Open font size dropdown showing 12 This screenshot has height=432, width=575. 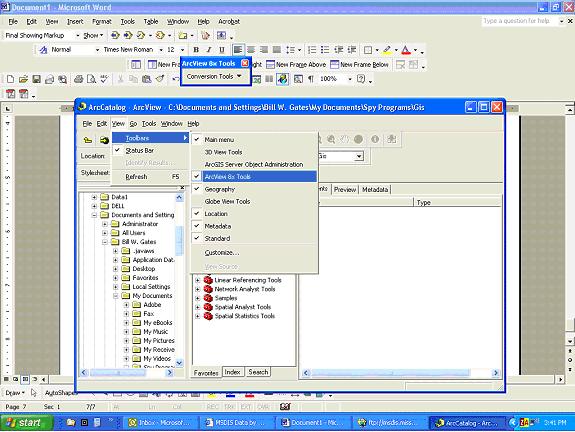[x=182, y=50]
